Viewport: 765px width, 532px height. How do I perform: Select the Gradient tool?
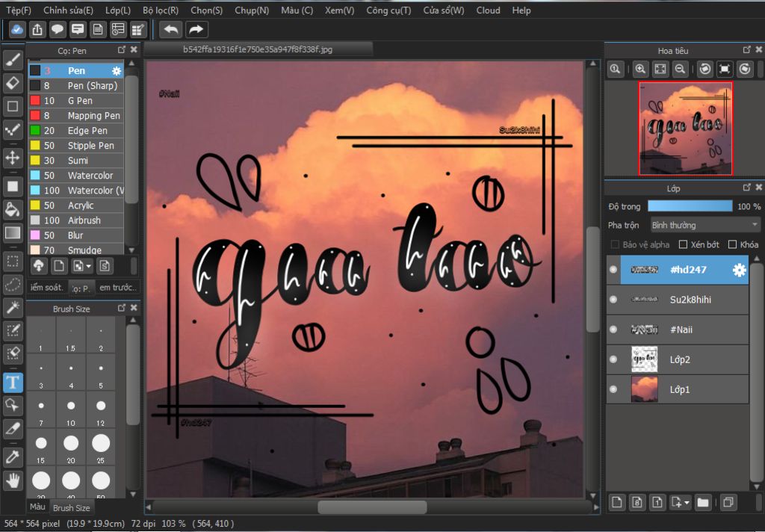(x=13, y=233)
